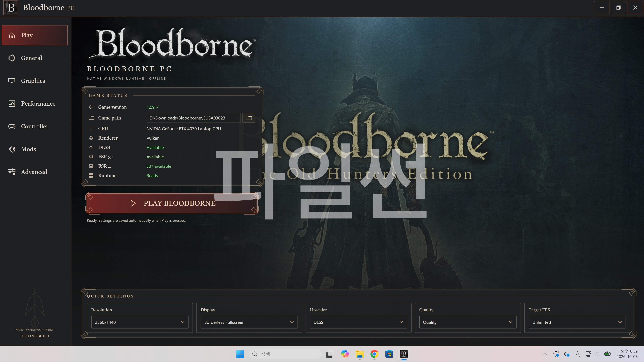
Task: Restore down the launcher window
Action: pos(618,8)
